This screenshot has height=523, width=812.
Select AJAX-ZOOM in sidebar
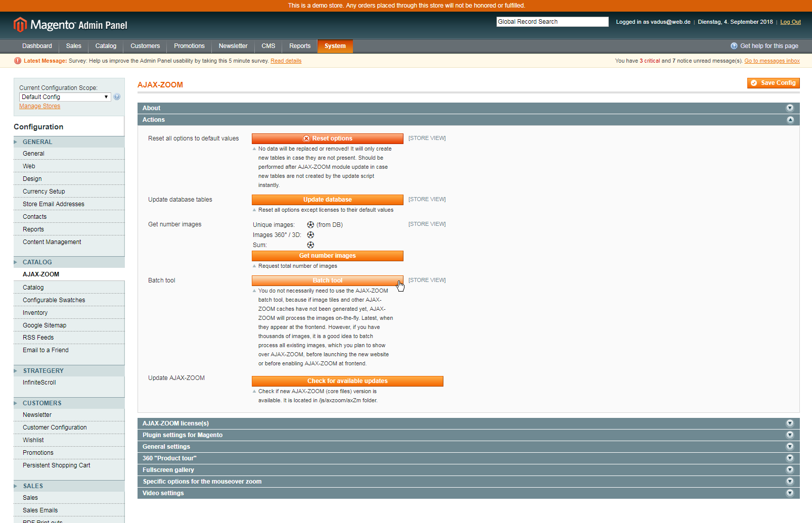point(69,274)
